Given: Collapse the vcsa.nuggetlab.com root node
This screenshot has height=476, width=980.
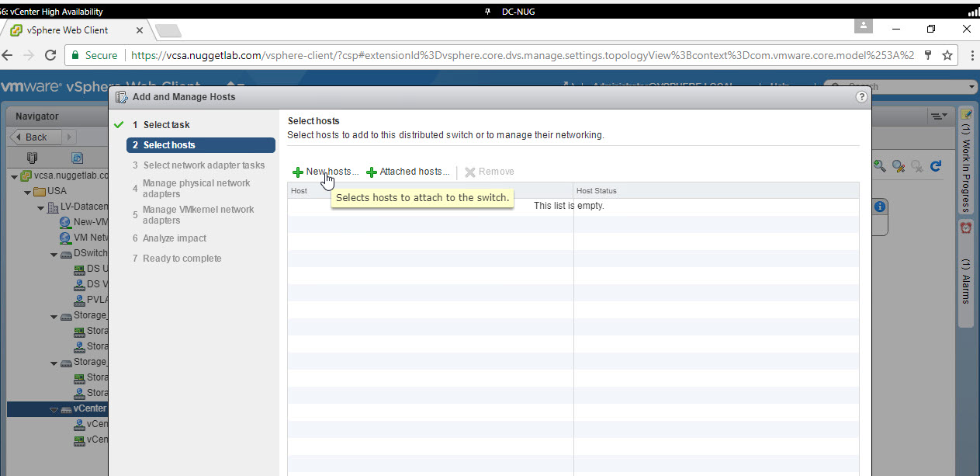Looking at the screenshot, I should [x=15, y=176].
